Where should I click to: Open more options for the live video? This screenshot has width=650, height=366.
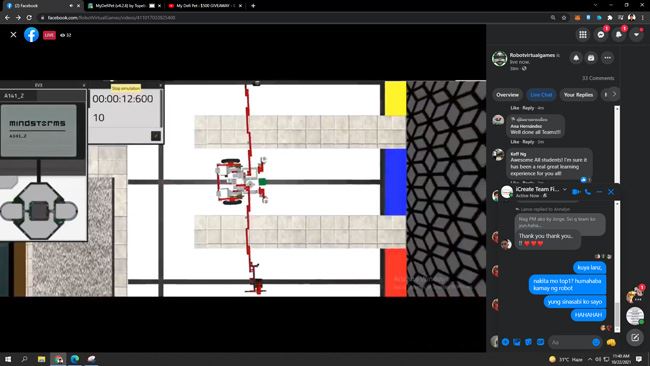(607, 58)
